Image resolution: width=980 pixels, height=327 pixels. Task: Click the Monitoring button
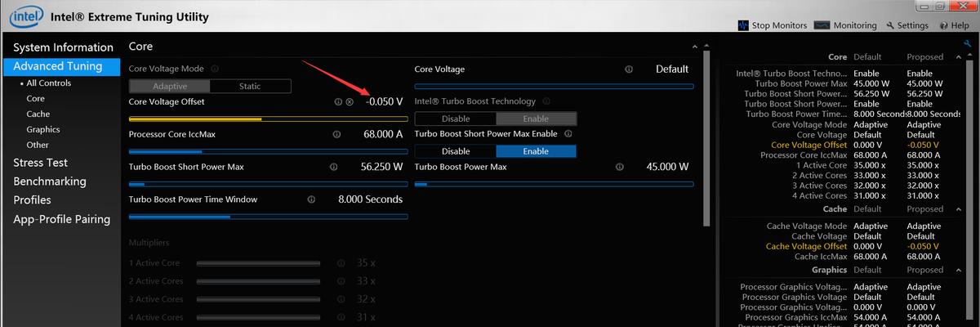coord(845,25)
